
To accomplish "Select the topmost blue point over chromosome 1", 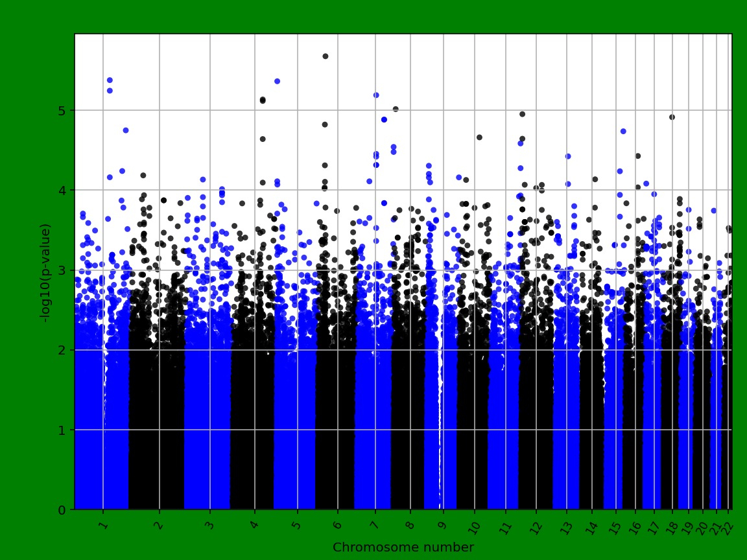I will click(x=110, y=78).
